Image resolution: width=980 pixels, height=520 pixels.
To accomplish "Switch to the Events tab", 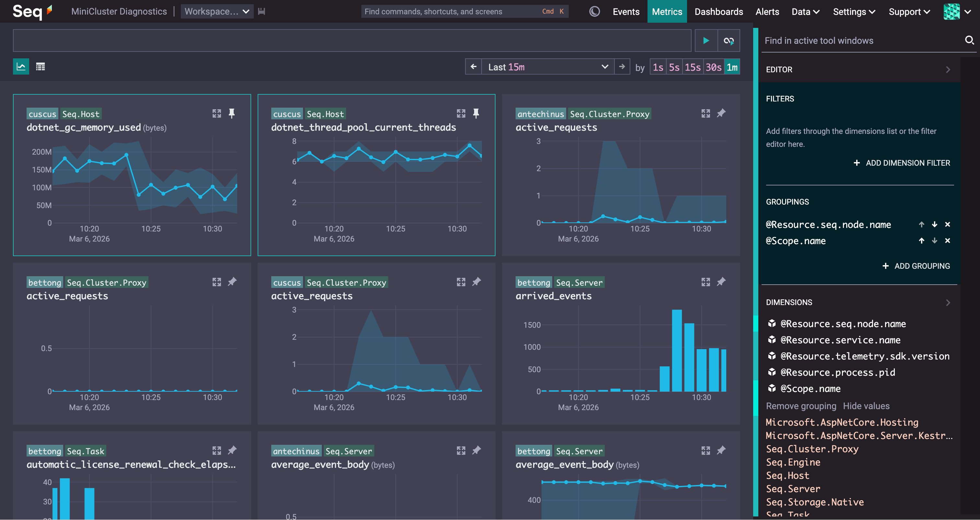I will point(626,11).
